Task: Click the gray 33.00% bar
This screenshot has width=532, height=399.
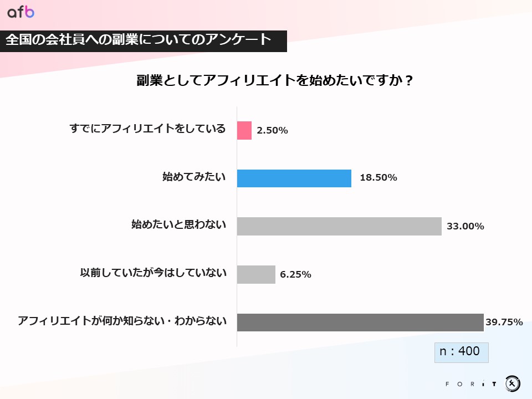Action: pos(339,226)
